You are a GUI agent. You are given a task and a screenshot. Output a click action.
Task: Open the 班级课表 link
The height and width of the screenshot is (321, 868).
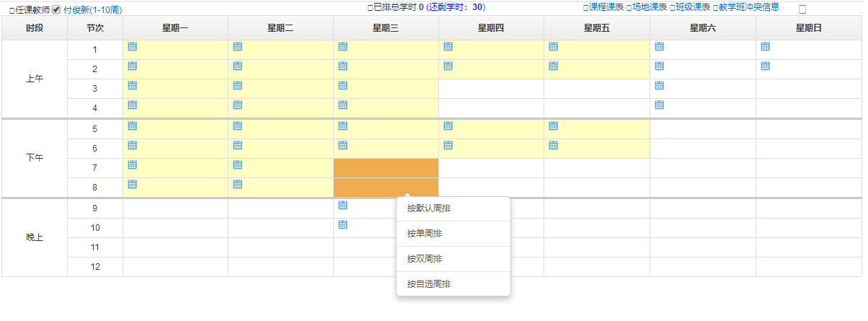coord(692,7)
